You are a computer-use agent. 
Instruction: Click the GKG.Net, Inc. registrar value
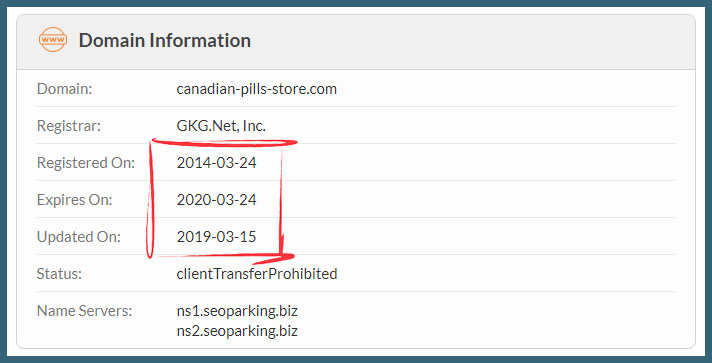pos(221,126)
